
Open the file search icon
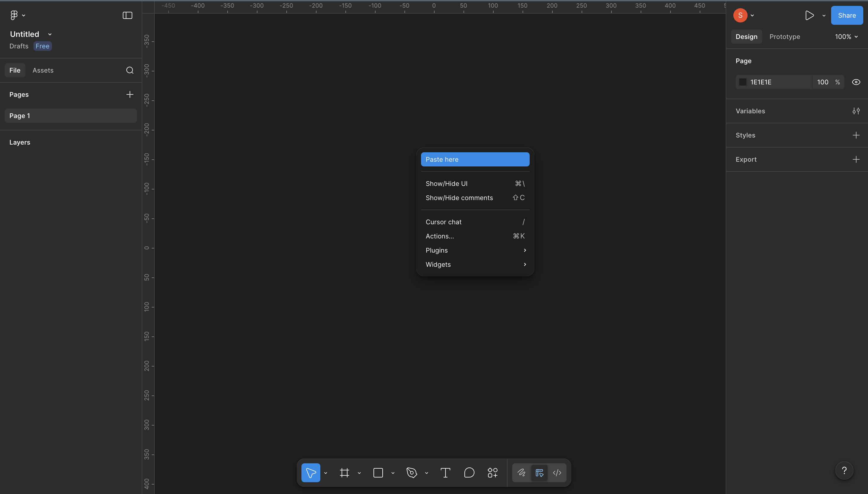(130, 70)
